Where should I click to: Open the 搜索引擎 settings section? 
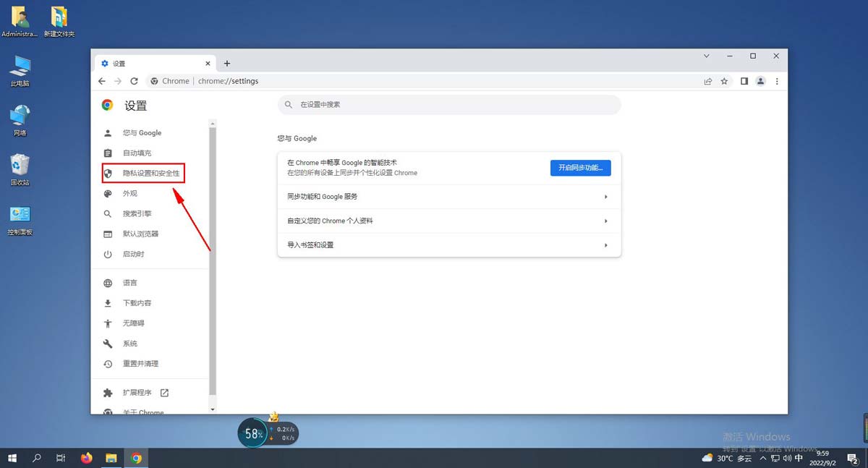point(137,214)
